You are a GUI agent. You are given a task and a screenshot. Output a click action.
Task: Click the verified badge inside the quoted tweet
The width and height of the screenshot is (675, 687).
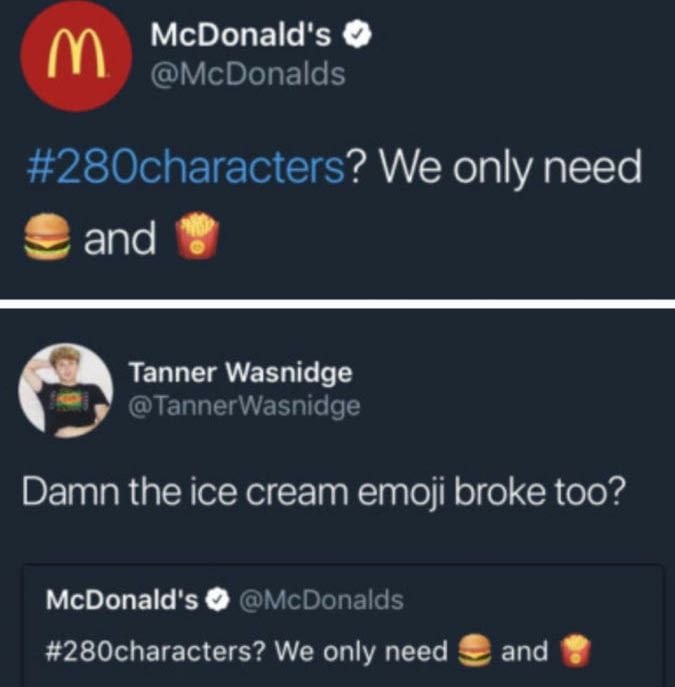[x=218, y=599]
